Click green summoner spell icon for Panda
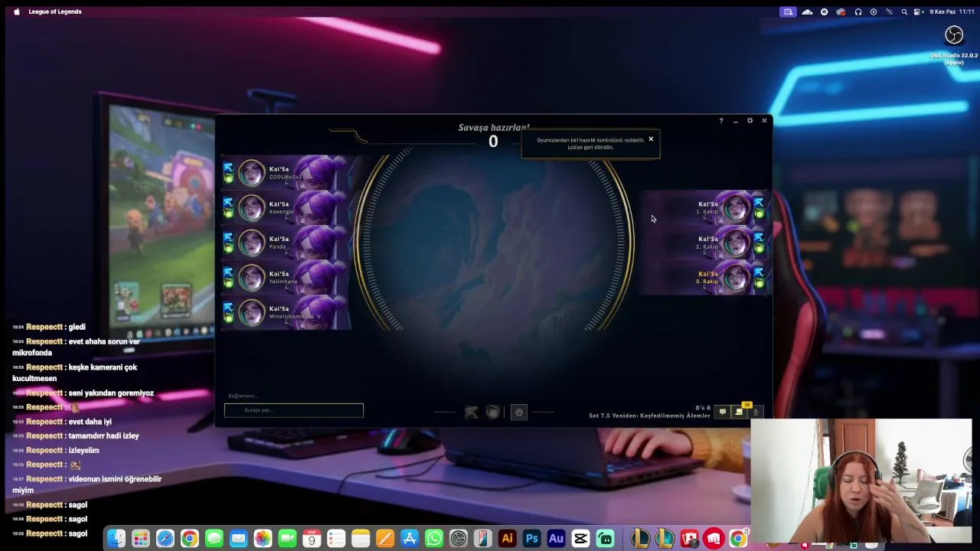Image resolution: width=980 pixels, height=551 pixels. coord(228,249)
